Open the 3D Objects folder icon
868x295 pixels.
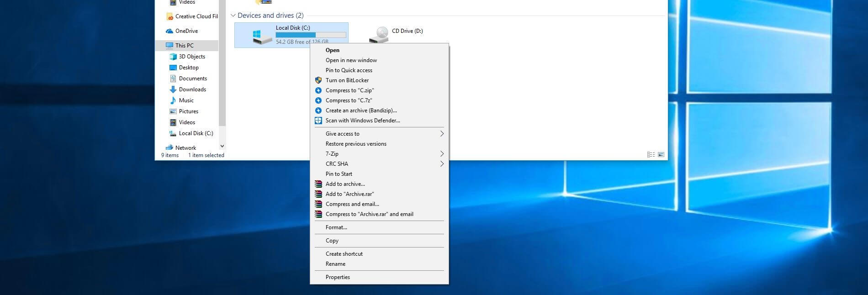[173, 57]
